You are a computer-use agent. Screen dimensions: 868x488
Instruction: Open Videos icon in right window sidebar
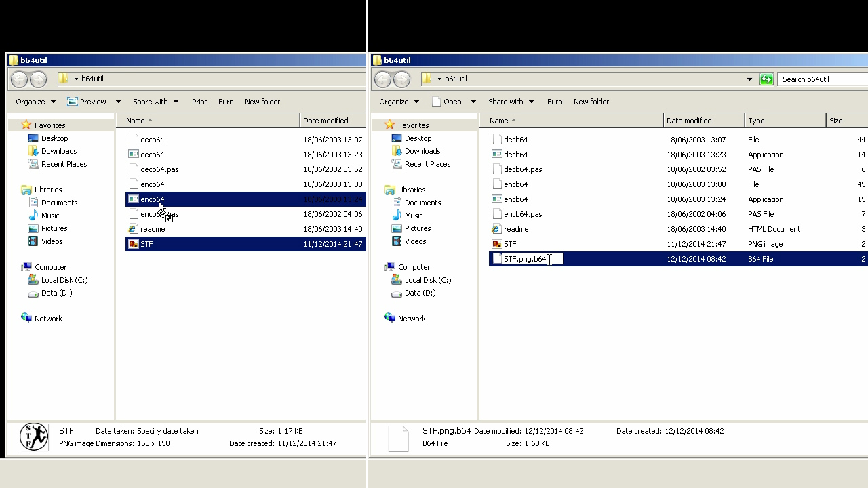click(x=397, y=241)
